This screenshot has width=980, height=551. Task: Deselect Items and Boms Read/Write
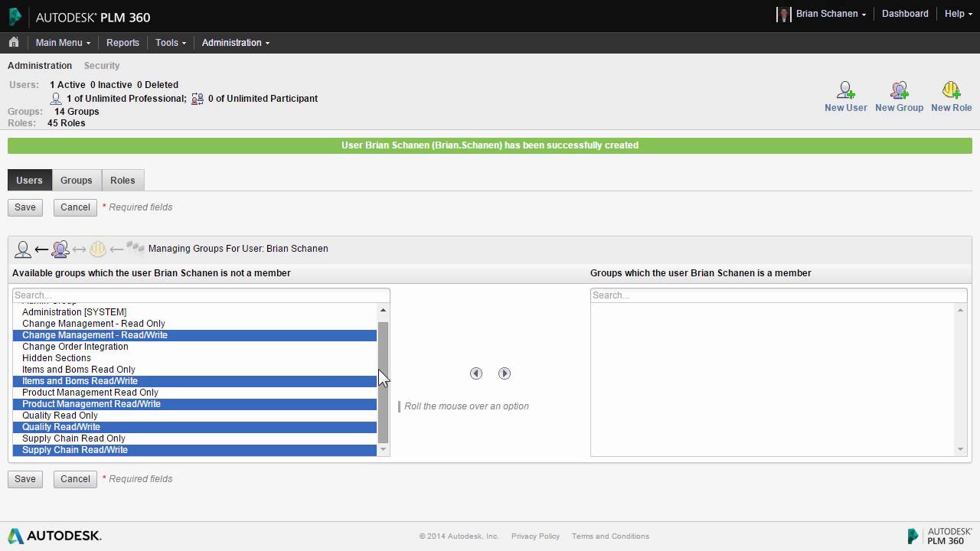click(x=194, y=381)
